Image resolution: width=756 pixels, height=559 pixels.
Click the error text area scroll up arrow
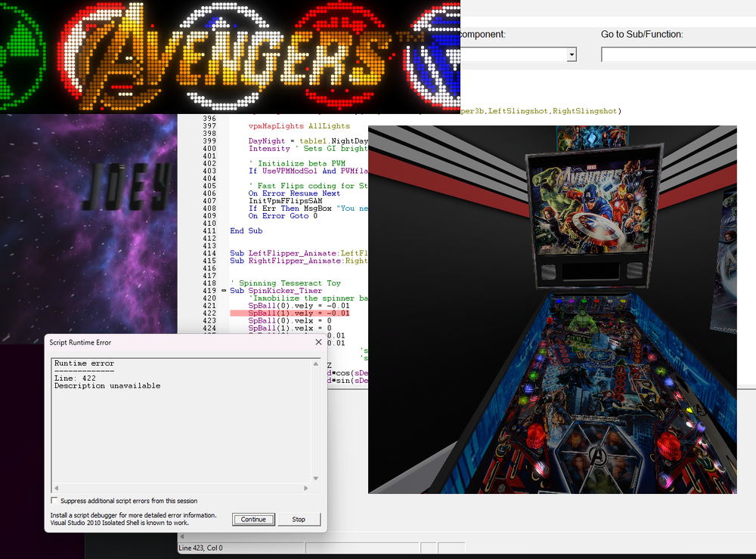click(x=316, y=364)
